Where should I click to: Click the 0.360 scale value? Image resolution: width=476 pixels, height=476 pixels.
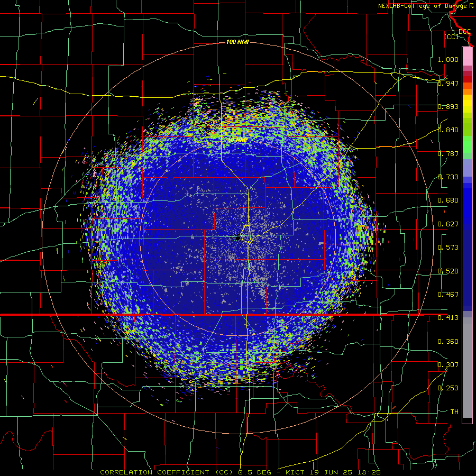[x=448, y=342]
